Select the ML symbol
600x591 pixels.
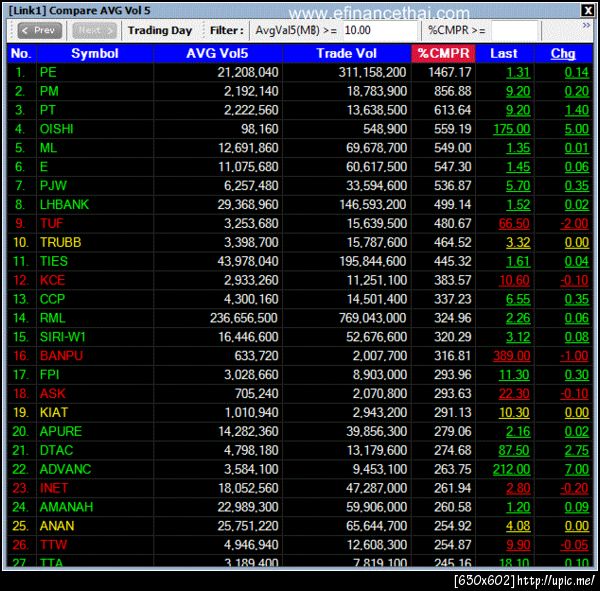48,148
